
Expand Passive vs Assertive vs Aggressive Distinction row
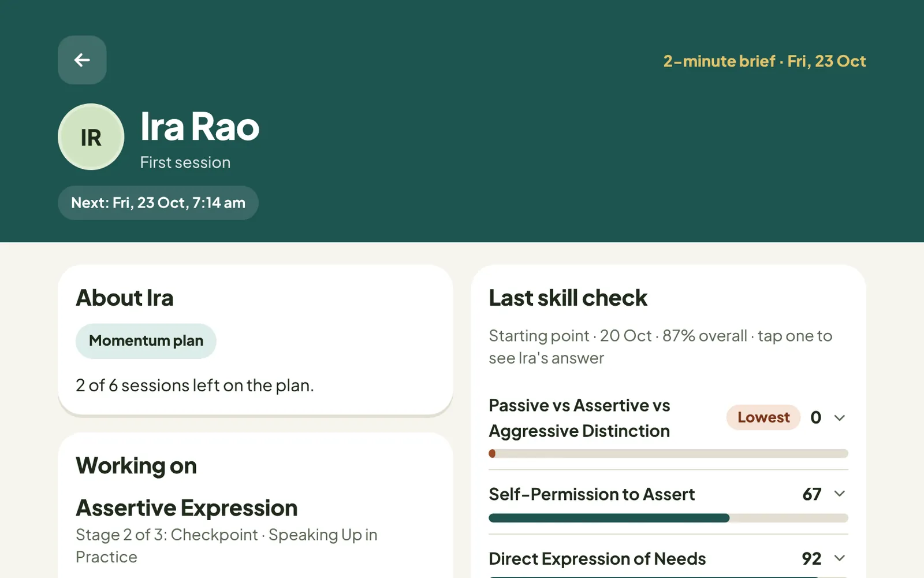coord(668,418)
